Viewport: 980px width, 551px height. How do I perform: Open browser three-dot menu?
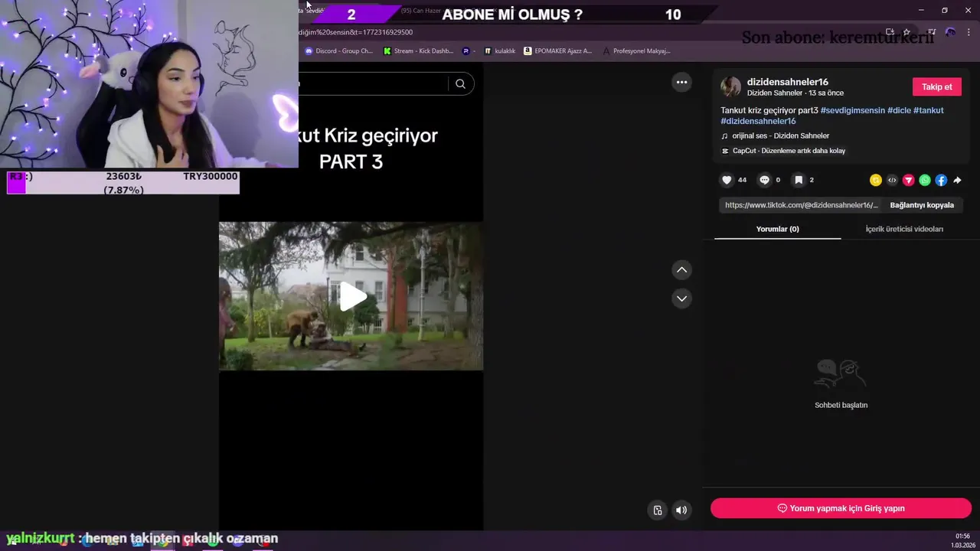[x=969, y=32]
